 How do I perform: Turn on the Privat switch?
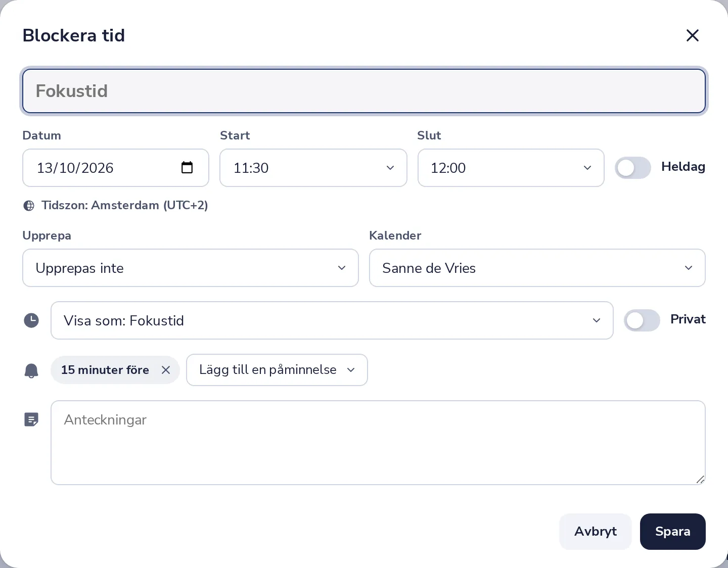click(x=642, y=320)
